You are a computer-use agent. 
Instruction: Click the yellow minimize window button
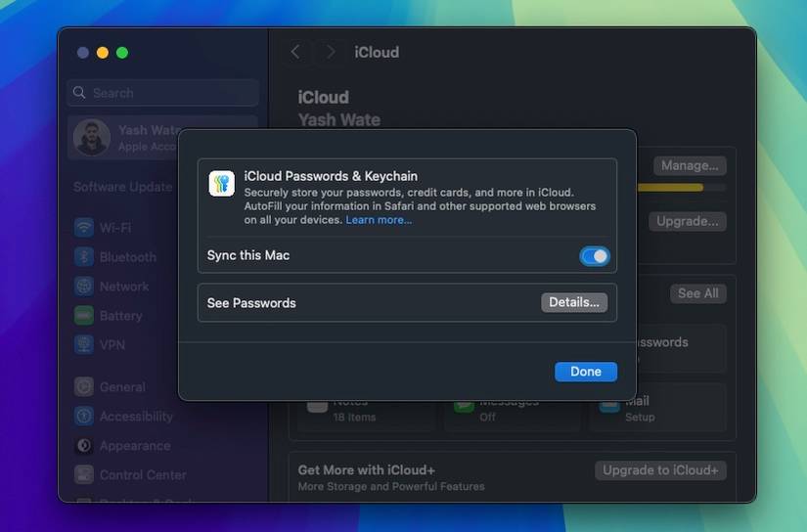coord(103,53)
